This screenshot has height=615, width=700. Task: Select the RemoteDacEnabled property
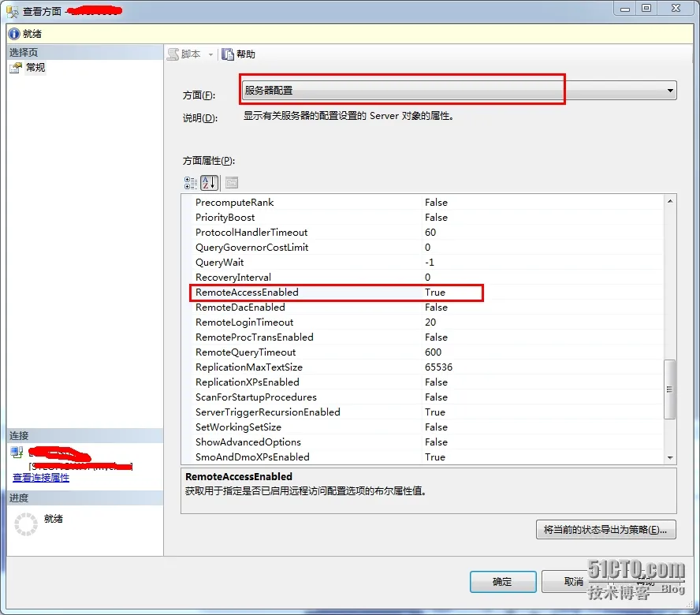240,307
